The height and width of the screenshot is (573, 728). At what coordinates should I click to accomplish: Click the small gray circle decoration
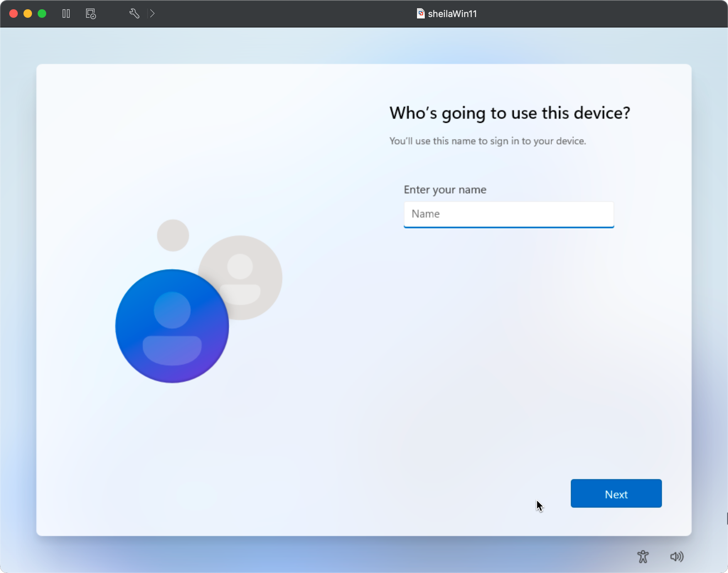point(173,235)
